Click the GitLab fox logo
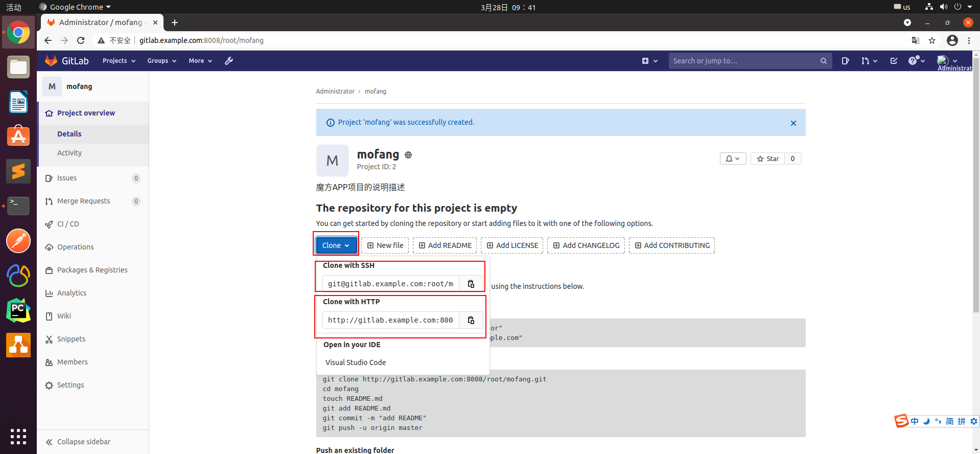This screenshot has width=980, height=454. 51,61
